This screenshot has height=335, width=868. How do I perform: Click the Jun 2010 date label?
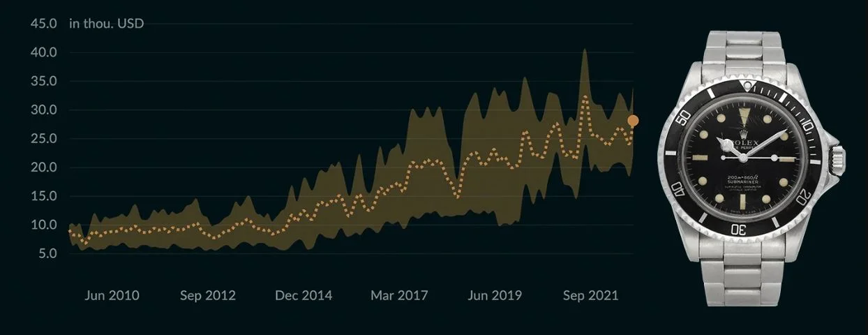pos(112,295)
